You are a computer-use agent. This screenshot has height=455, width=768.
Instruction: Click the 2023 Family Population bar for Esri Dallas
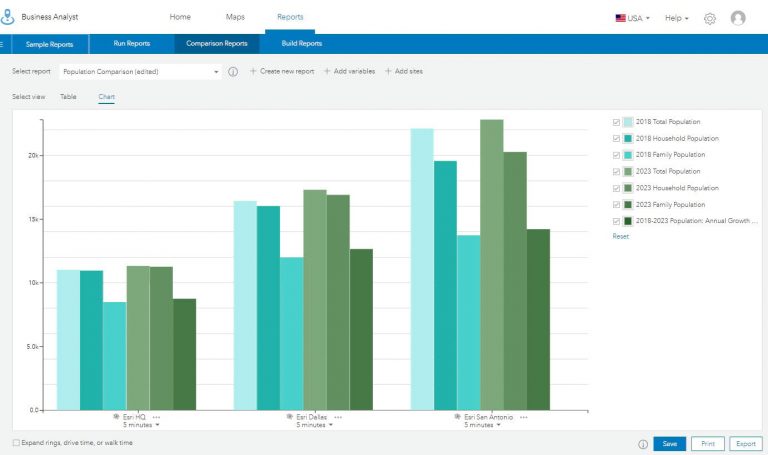361,330
